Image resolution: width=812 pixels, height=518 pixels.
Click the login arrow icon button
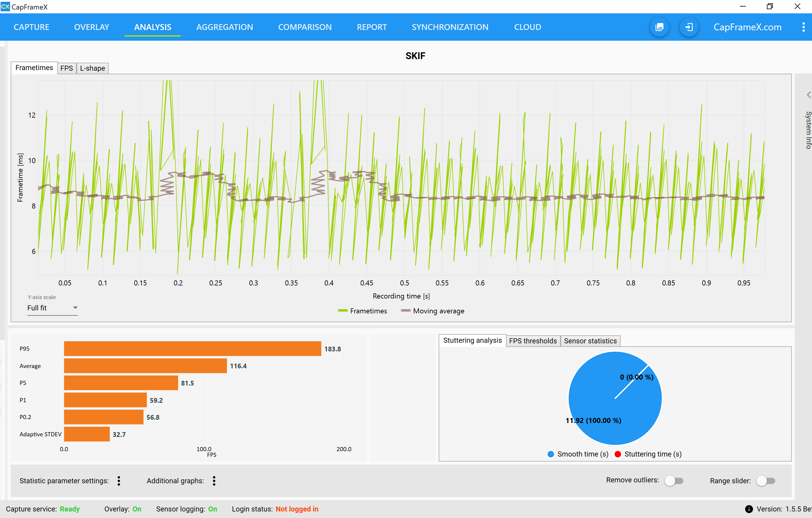click(689, 27)
